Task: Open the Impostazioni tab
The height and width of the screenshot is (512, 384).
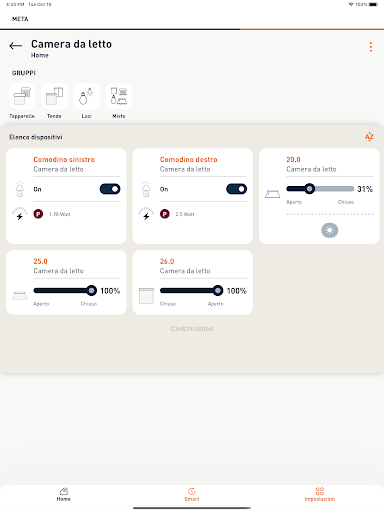Action: click(320, 494)
